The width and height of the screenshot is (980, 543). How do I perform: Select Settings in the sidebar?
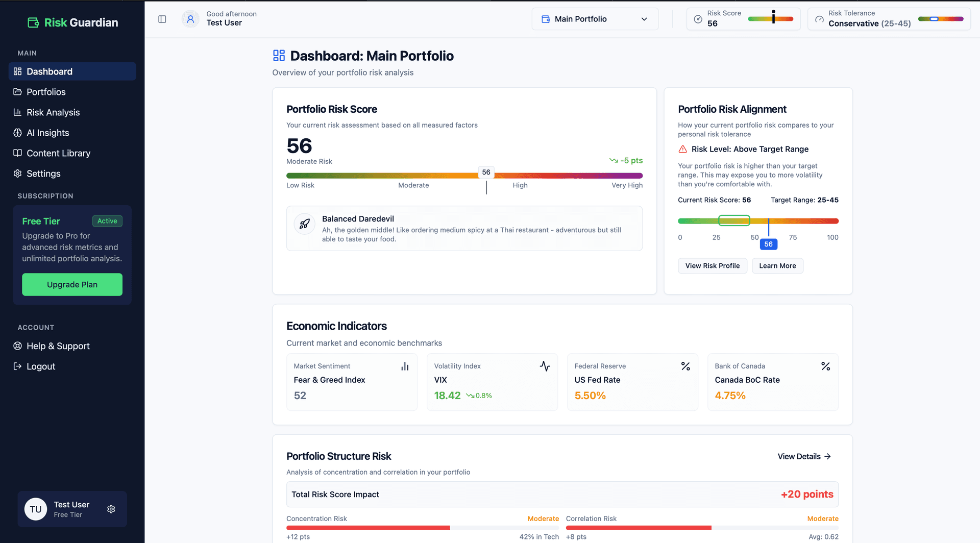[x=72, y=174]
